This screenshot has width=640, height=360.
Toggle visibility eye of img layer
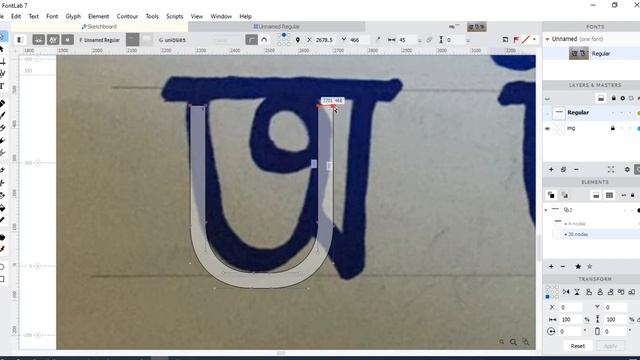pos(547,129)
